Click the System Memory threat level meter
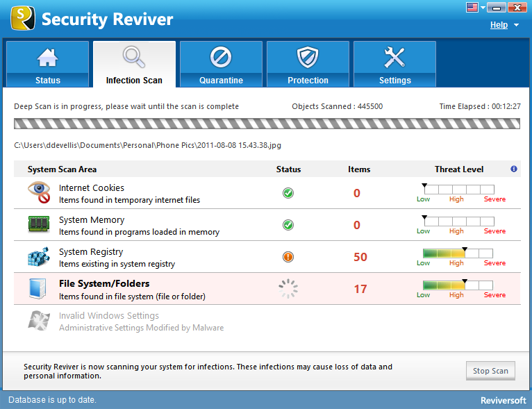The image size is (532, 409). pos(459,221)
